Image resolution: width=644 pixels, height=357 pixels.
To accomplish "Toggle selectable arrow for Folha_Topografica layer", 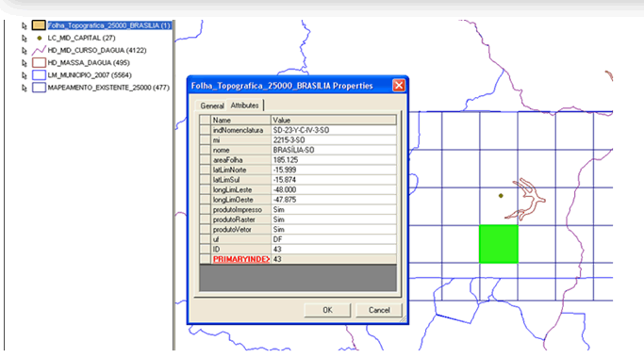I will click(25, 25).
